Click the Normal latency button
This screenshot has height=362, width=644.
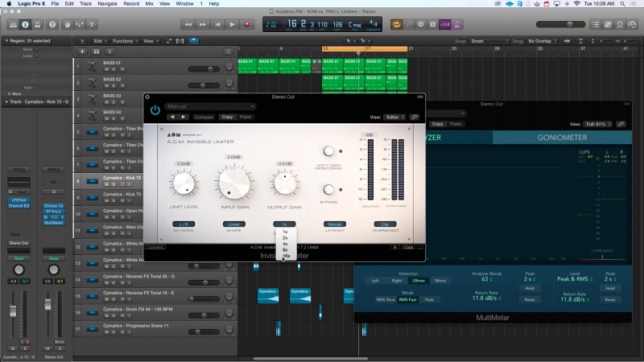coord(335,224)
